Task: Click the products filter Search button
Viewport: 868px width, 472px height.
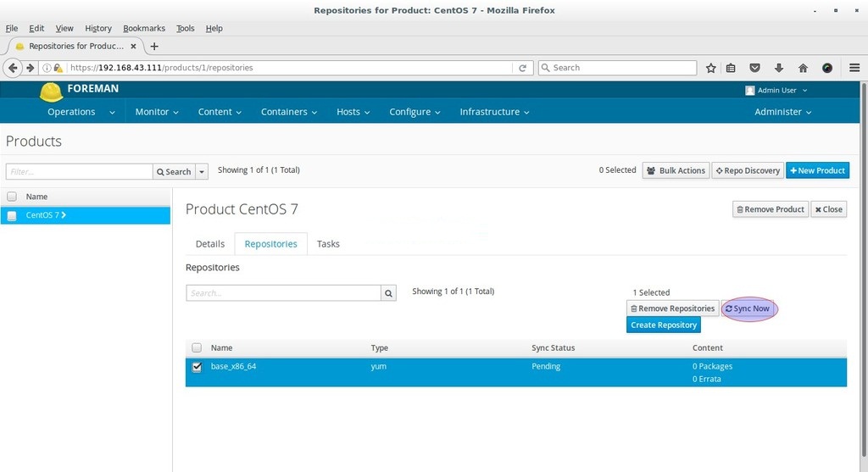Action: tap(174, 171)
